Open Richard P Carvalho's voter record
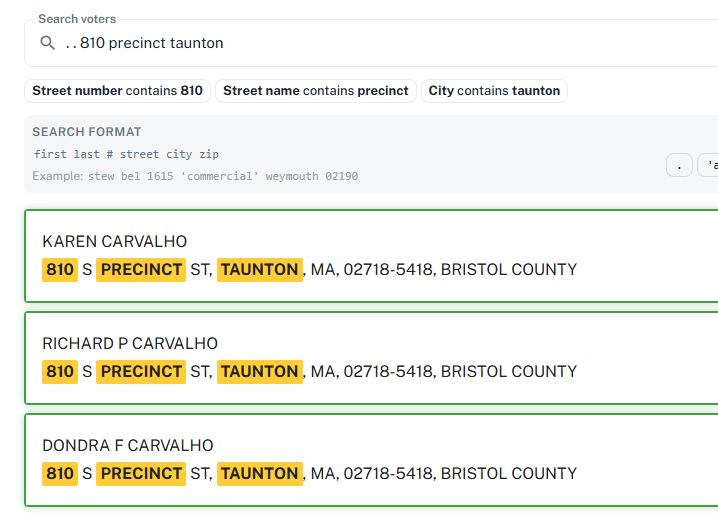This screenshot has width=718, height=514. click(130, 343)
